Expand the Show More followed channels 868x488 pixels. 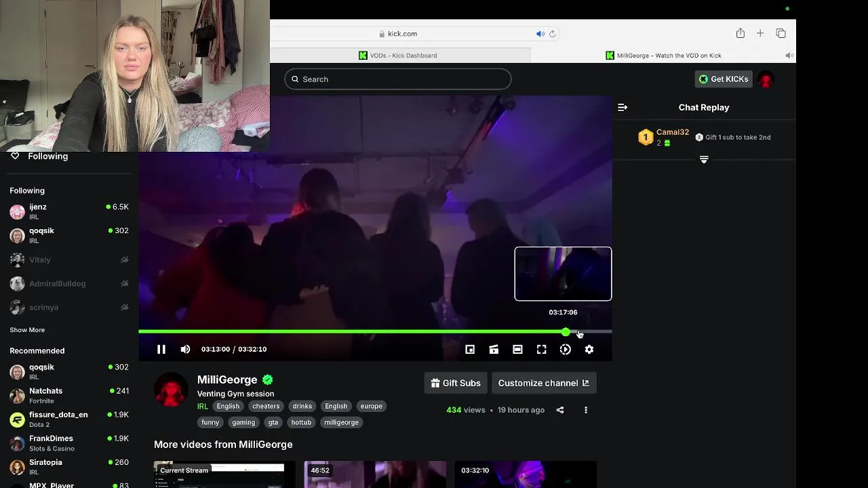click(x=27, y=330)
